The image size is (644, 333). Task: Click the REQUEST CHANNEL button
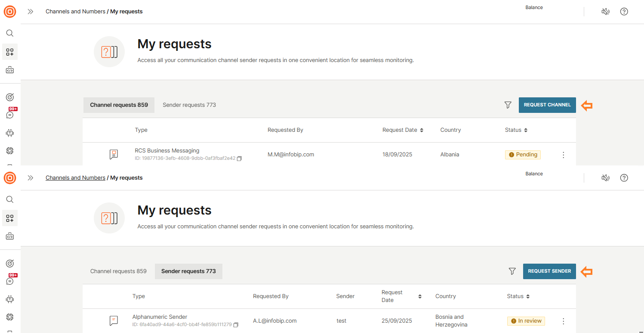point(547,105)
